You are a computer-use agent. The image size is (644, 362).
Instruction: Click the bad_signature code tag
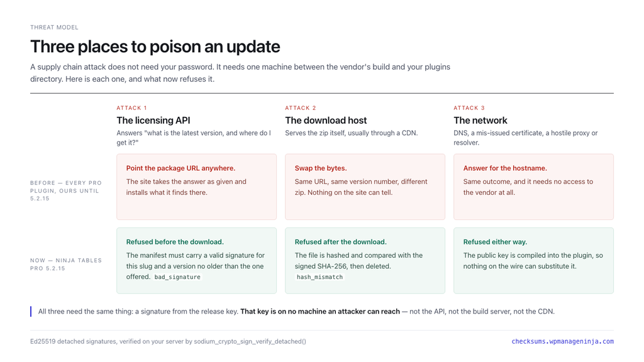pos(177,277)
